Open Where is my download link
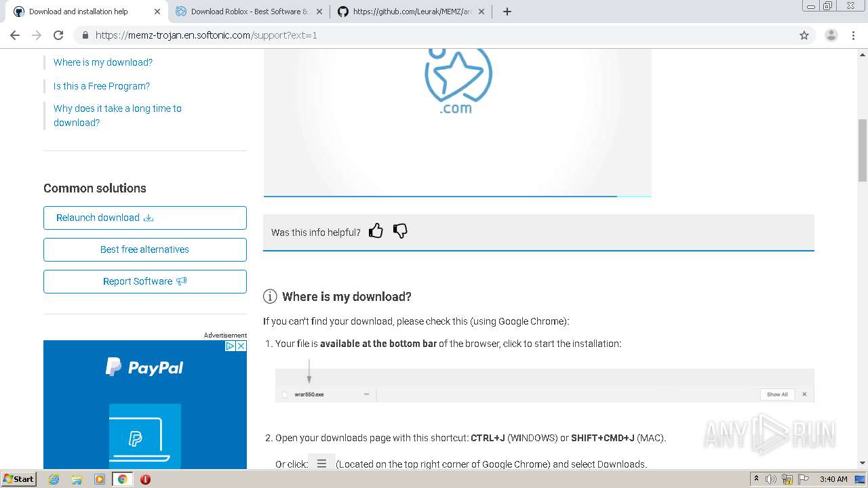Viewport: 868px width, 488px height. point(103,62)
